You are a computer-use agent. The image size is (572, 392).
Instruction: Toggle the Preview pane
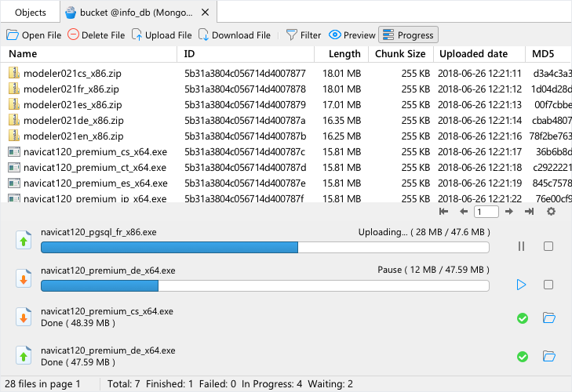pos(352,35)
